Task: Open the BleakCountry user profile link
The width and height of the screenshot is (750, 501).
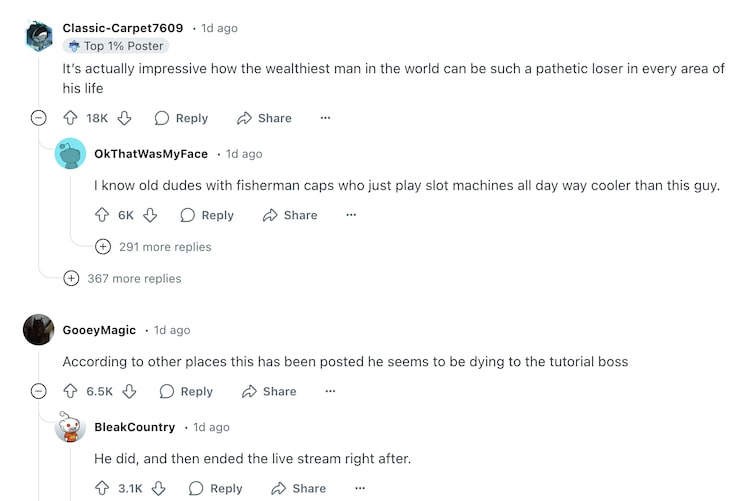Action: [134, 427]
